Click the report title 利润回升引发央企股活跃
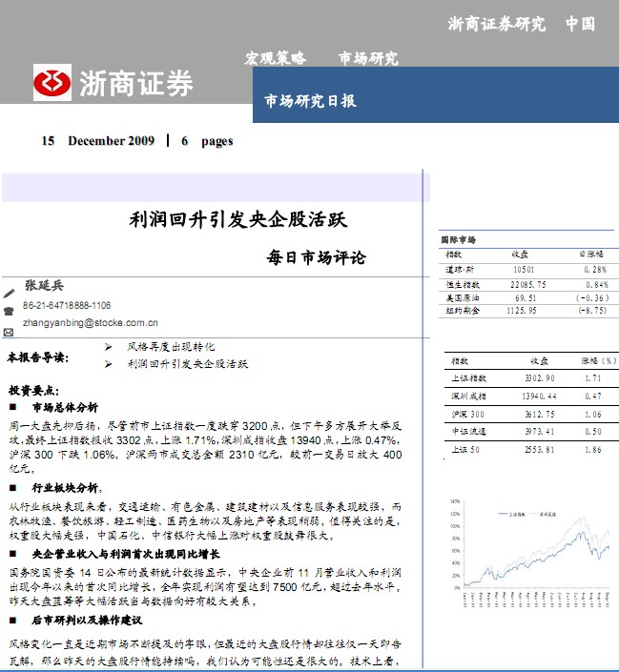The width and height of the screenshot is (619, 672). pyautogui.click(x=237, y=220)
